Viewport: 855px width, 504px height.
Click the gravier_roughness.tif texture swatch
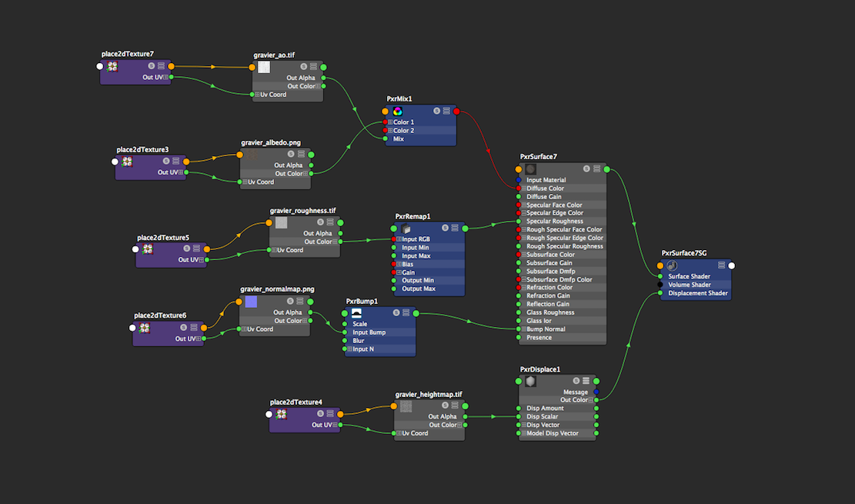coord(282,222)
